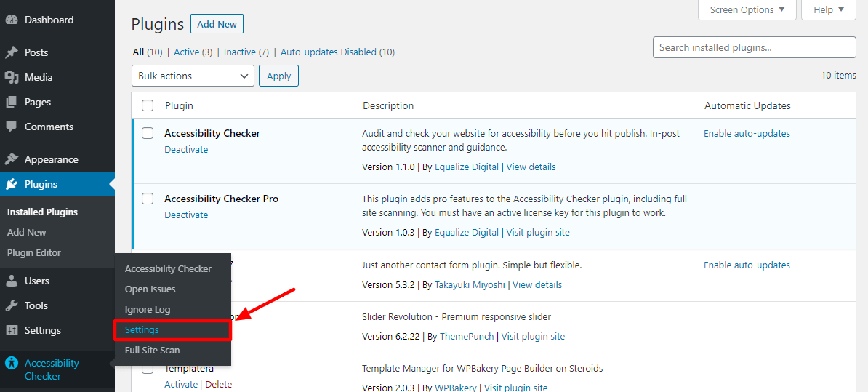Deactivate the Accessibility Checker Pro plugin
The image size is (868, 392).
[x=186, y=215]
